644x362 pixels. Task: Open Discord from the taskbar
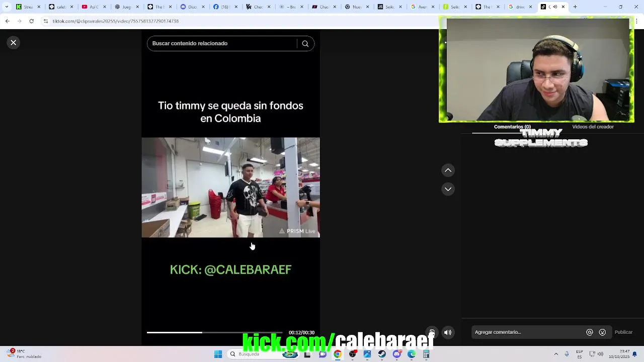[x=397, y=354]
